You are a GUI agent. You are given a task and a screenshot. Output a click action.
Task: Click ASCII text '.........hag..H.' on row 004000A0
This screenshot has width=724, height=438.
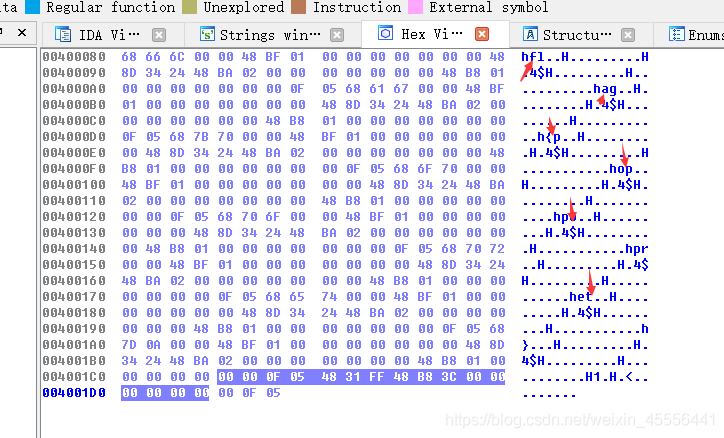tap(585, 89)
